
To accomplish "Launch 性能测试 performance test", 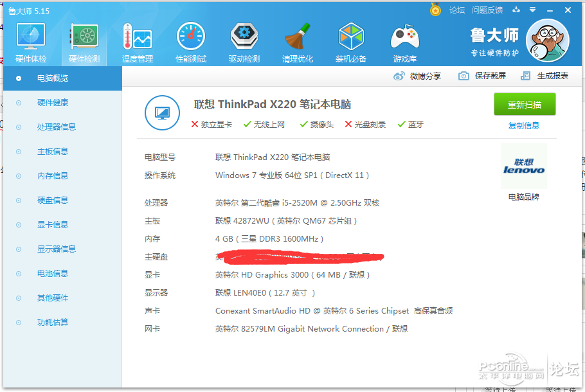I will point(191,42).
